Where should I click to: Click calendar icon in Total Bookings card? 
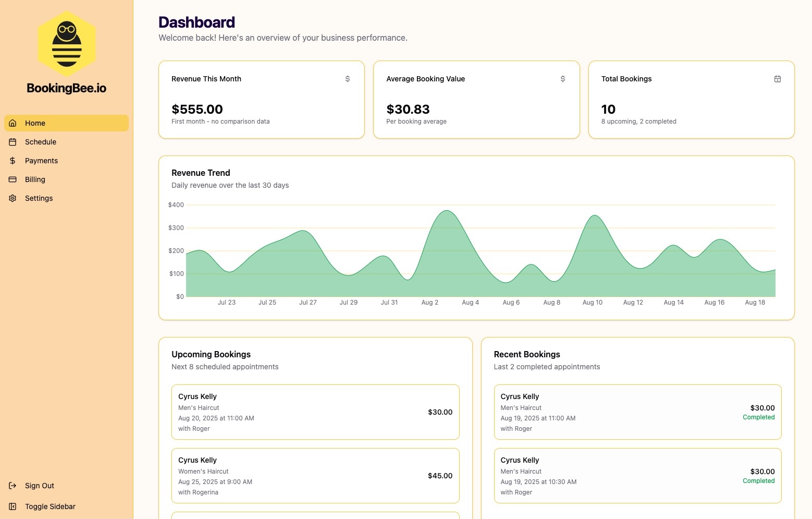click(778, 79)
